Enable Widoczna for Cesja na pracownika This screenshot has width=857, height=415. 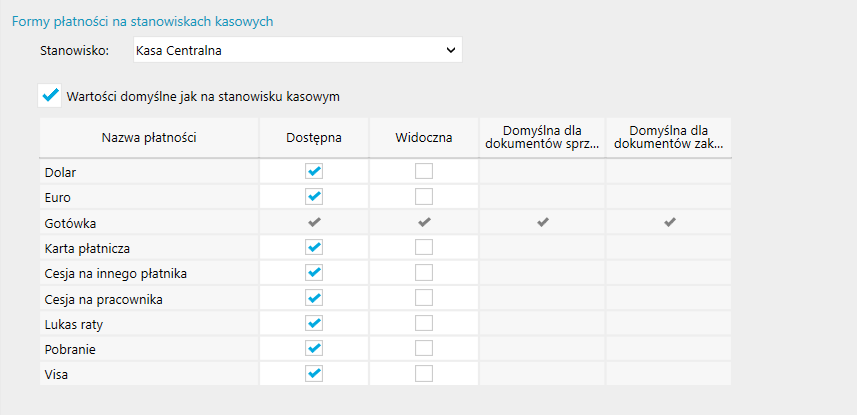(x=424, y=298)
